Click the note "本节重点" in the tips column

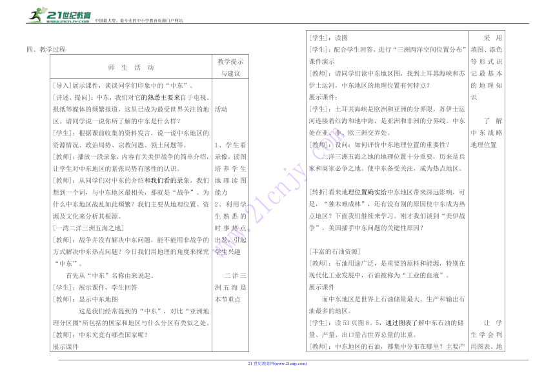pos(228,299)
